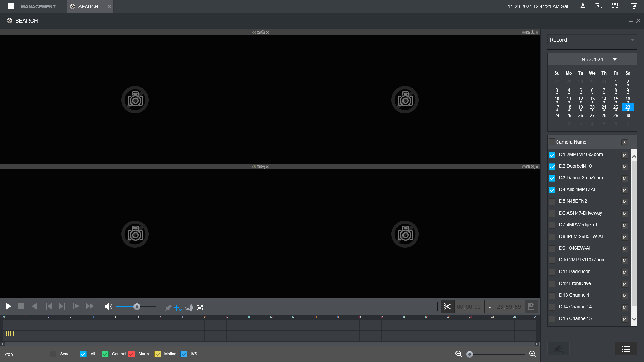Viewport: 644px width, 362px height.
Task: Open the mark search button
Action: (558, 349)
